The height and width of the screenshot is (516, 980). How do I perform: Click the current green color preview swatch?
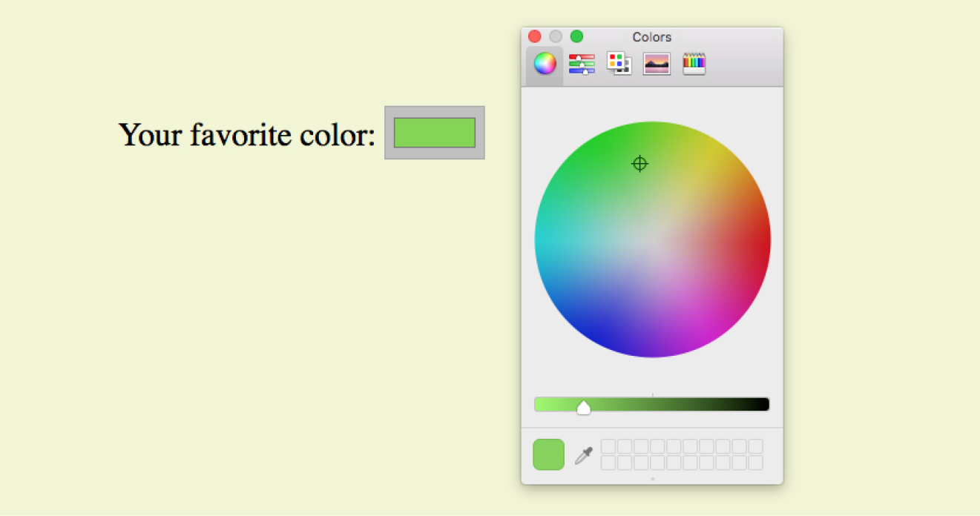[x=548, y=454]
